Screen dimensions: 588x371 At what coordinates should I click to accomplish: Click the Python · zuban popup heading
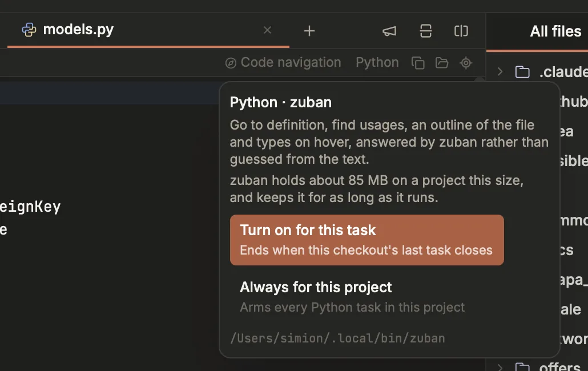click(280, 102)
